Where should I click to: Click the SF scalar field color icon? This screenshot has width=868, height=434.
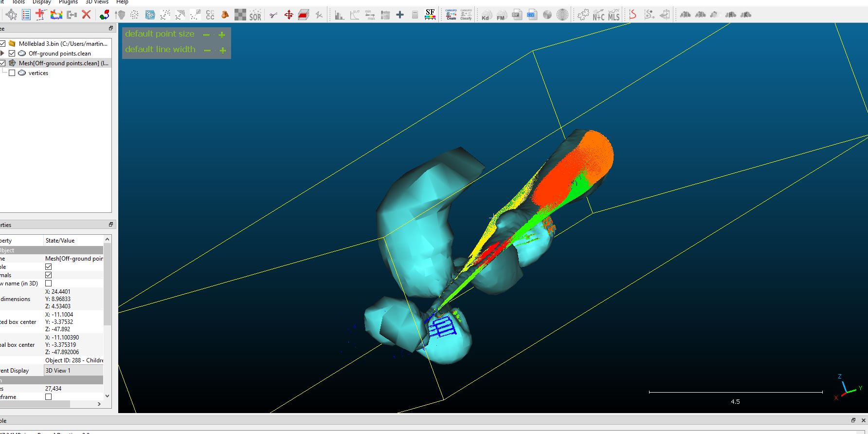click(430, 15)
